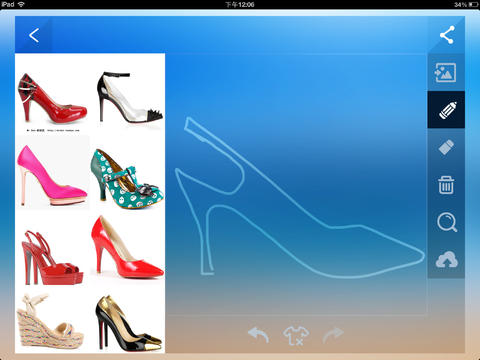Choose the beige espadrille wedge

[50, 321]
